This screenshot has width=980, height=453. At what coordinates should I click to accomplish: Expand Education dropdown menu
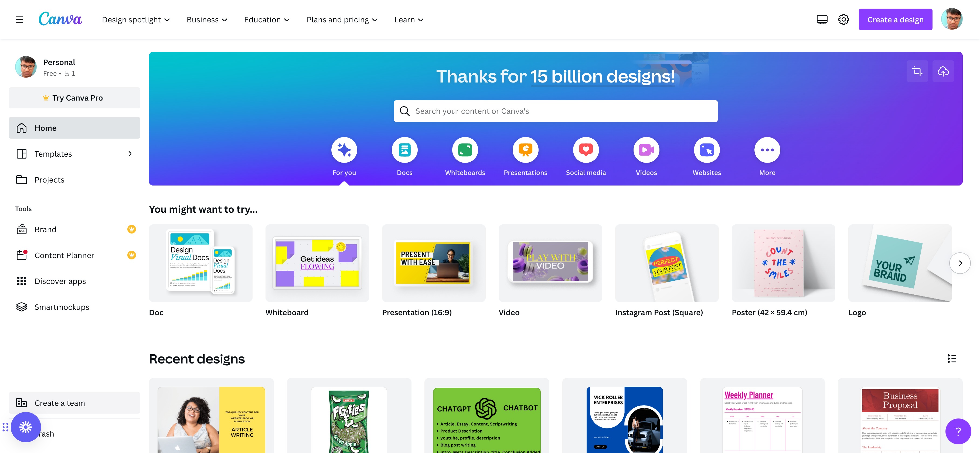click(x=267, y=20)
